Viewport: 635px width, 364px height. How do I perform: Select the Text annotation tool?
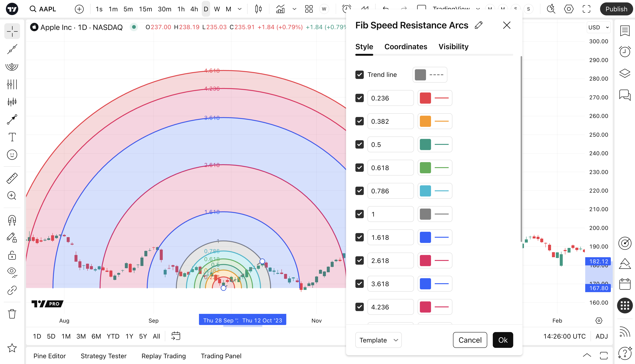pyautogui.click(x=12, y=137)
